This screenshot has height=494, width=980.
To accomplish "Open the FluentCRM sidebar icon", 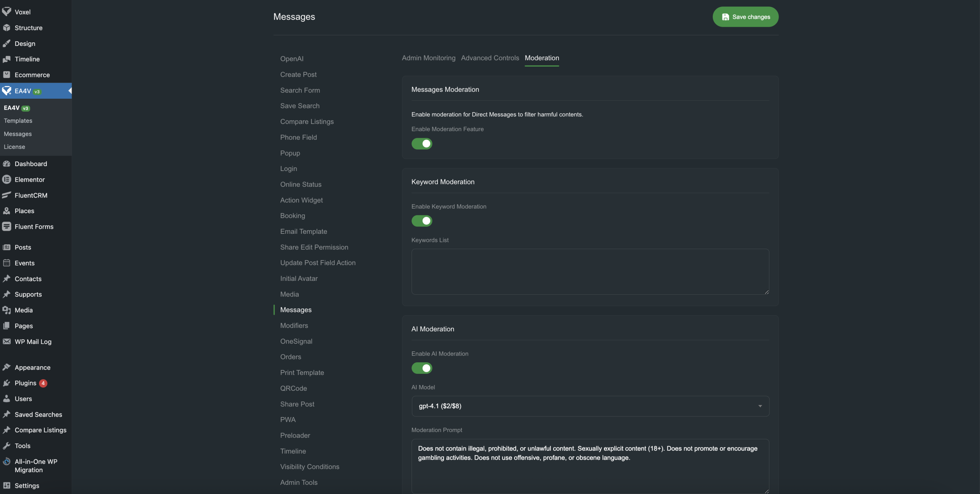I will click(x=7, y=195).
